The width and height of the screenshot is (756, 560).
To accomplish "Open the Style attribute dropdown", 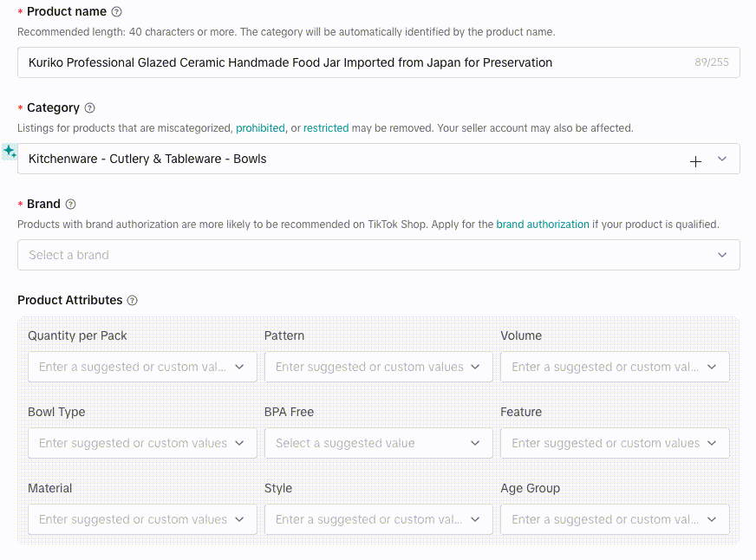I will coord(378,519).
